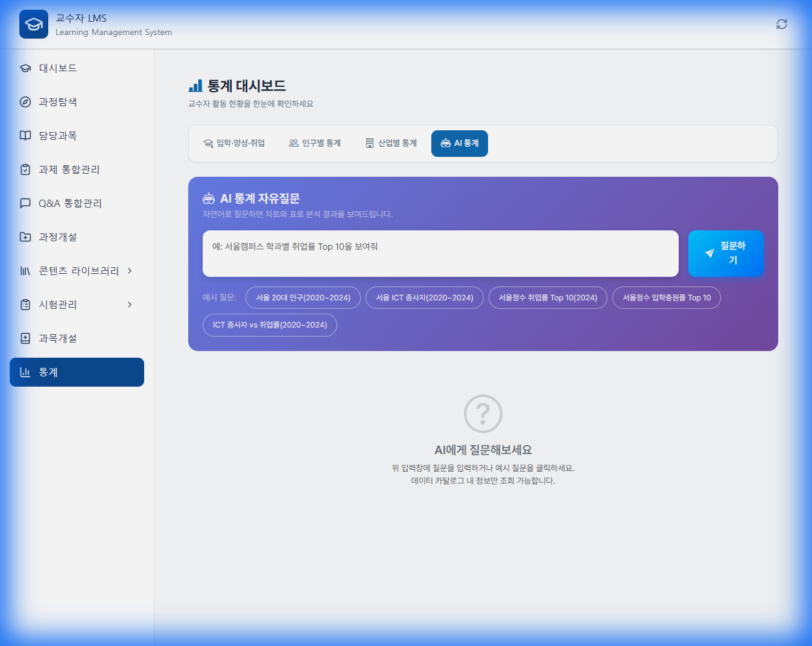812x646 pixels.
Task: Click the book icon for 담당과목
Action: point(25,136)
